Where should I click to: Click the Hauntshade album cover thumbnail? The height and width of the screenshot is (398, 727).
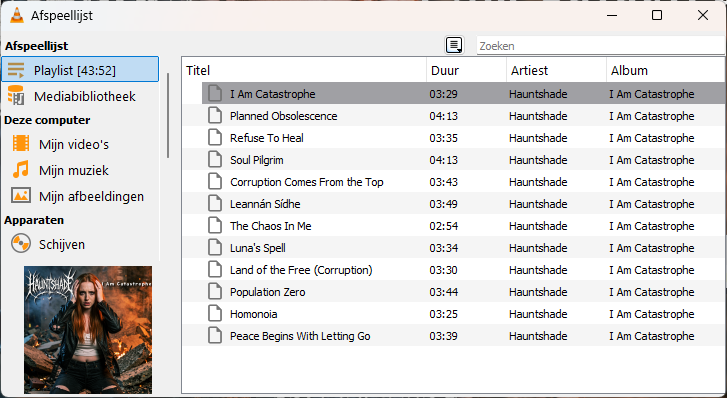(88, 330)
